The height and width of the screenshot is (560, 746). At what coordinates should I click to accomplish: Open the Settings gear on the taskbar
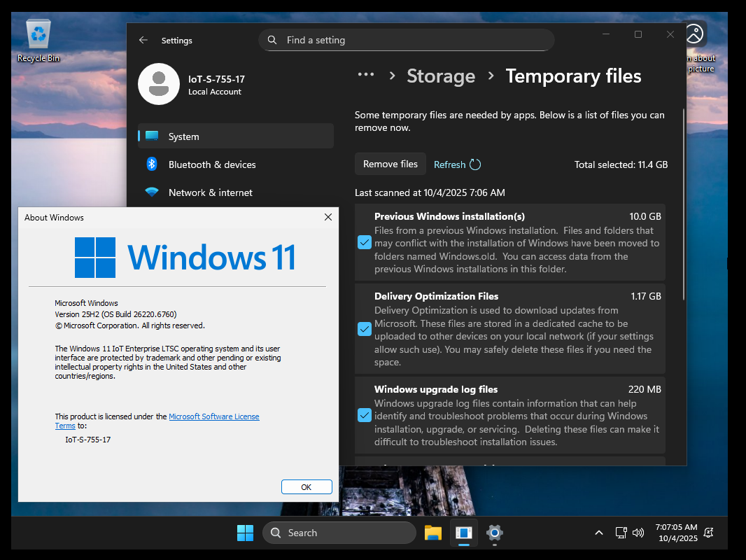pos(495,533)
